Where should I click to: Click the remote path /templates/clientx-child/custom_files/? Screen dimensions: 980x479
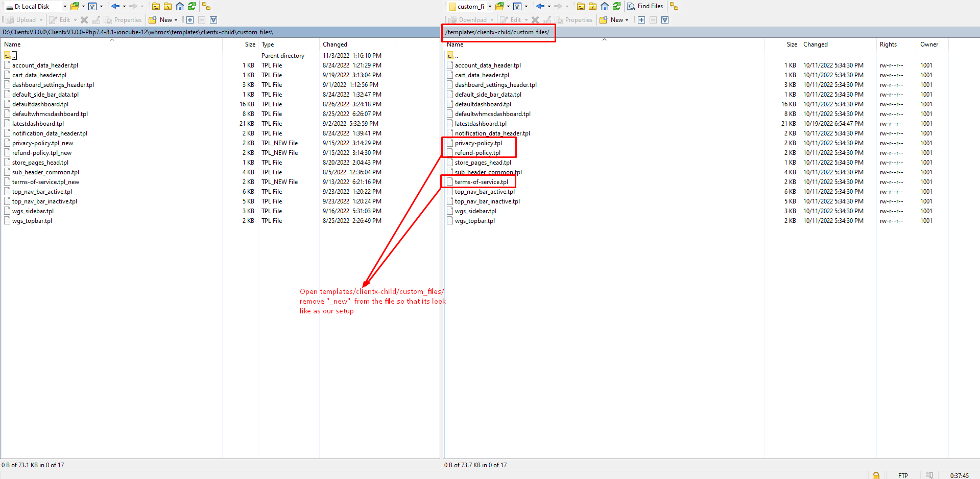pyautogui.click(x=497, y=32)
